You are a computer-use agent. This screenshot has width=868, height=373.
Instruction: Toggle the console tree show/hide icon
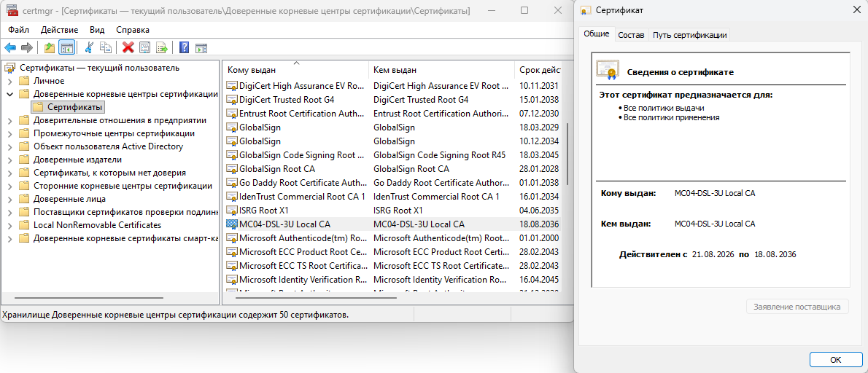[x=66, y=47]
